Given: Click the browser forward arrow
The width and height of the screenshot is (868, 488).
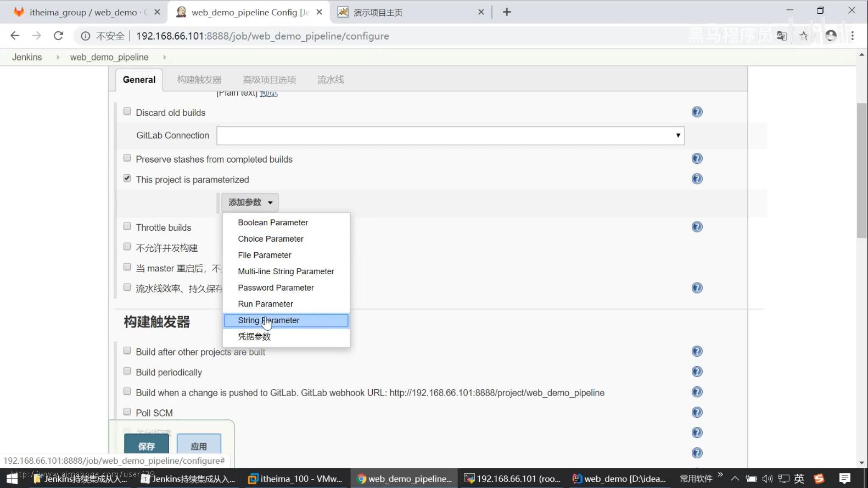Looking at the screenshot, I should tap(37, 36).
